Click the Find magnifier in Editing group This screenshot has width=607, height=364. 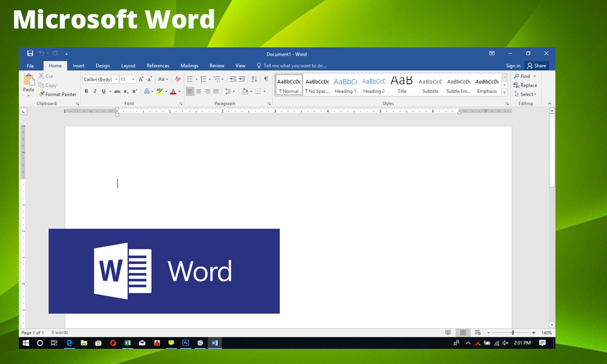[517, 76]
